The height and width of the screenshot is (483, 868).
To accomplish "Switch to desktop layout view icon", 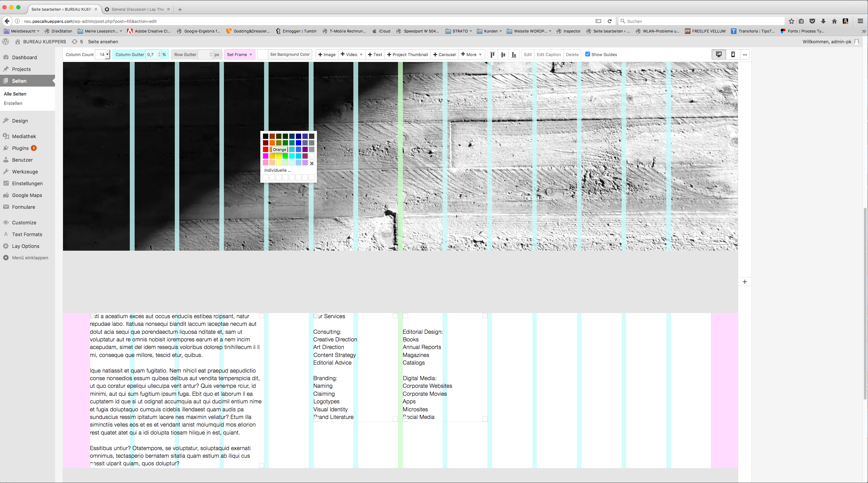I will [719, 54].
